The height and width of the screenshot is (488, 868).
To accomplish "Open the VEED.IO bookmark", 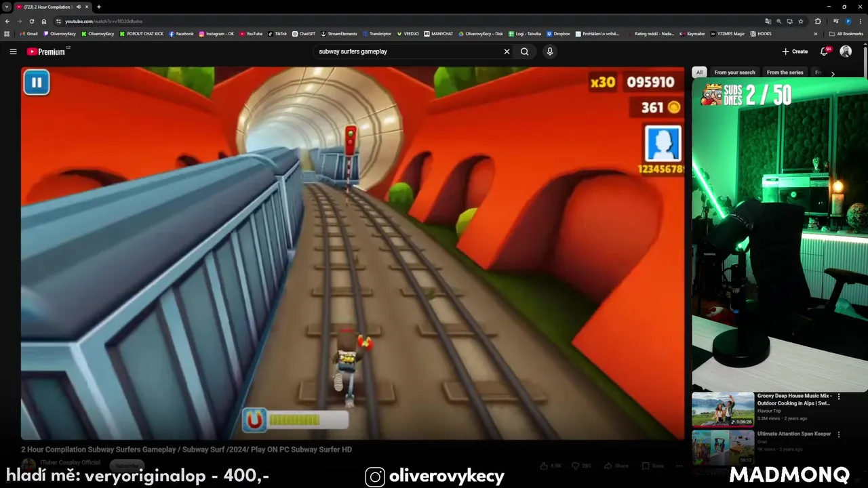I will point(408,34).
